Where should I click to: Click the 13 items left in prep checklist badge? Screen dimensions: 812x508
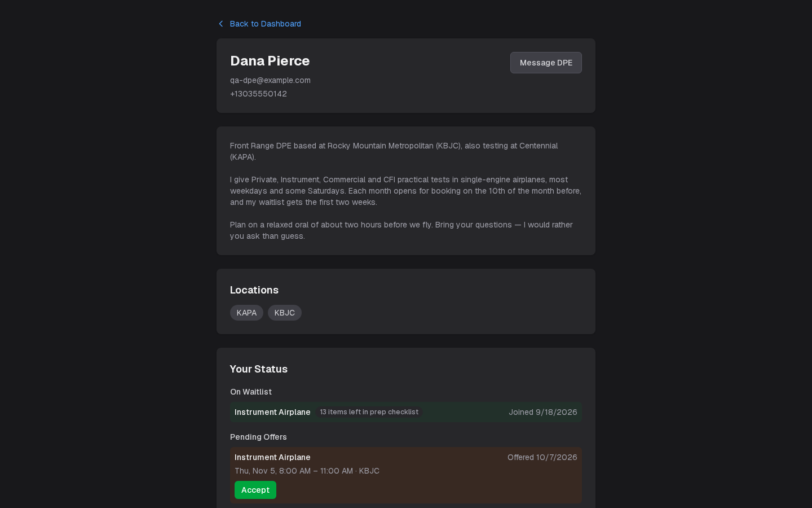369,412
